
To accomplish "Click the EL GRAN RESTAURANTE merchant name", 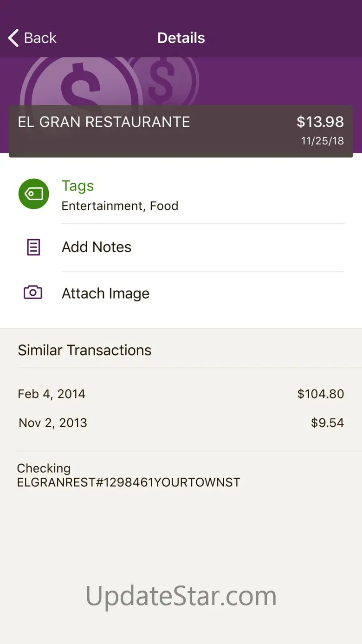I will tap(104, 122).
